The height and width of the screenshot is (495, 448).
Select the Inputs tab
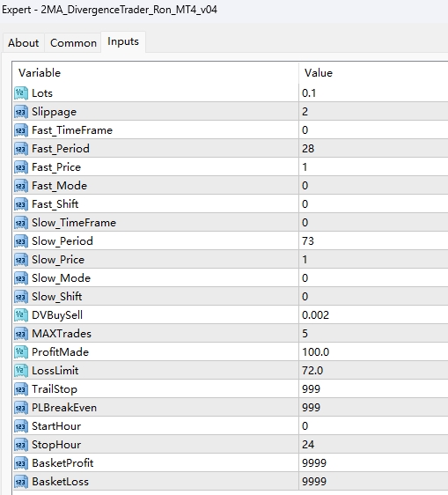(123, 41)
